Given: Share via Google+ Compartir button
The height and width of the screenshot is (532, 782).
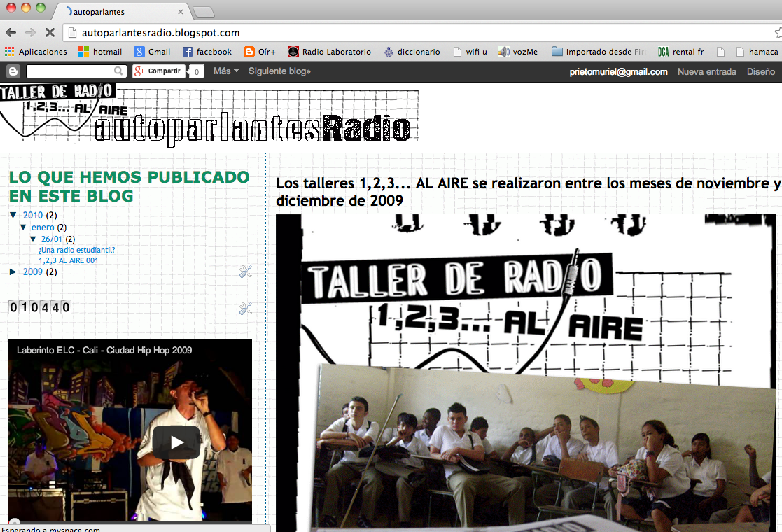Looking at the screenshot, I should [x=159, y=71].
